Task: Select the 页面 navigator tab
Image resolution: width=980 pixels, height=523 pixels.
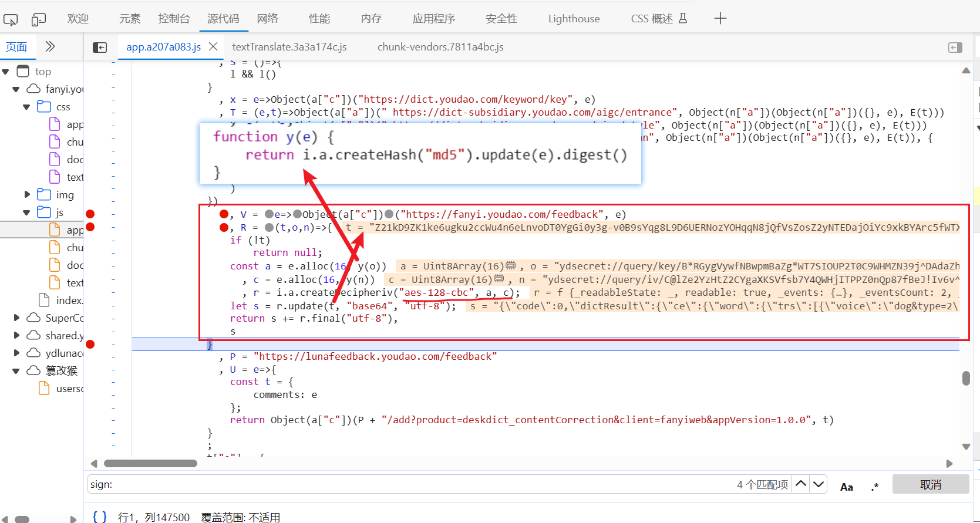Action: pyautogui.click(x=16, y=47)
